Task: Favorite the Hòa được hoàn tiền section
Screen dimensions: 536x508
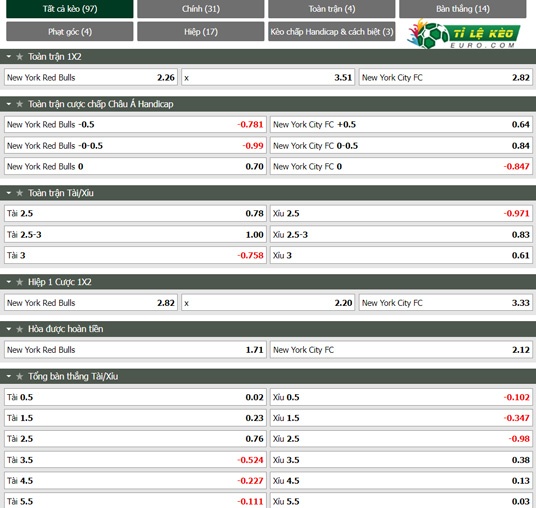Action: 19,329
